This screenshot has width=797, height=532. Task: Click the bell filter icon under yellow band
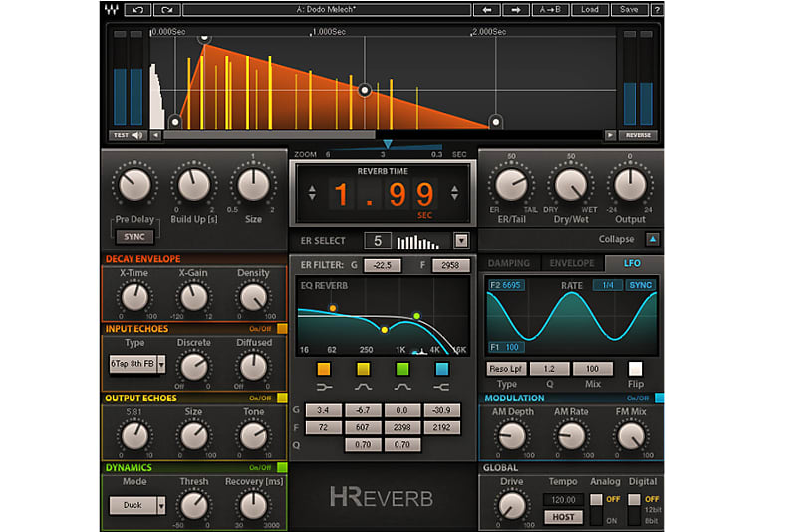point(363,388)
